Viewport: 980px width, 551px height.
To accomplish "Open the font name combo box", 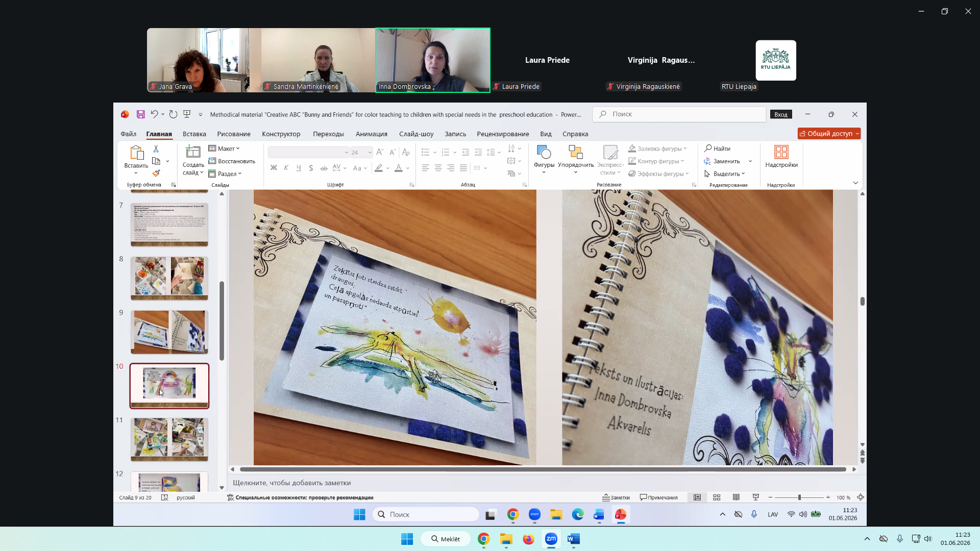I will coord(309,152).
